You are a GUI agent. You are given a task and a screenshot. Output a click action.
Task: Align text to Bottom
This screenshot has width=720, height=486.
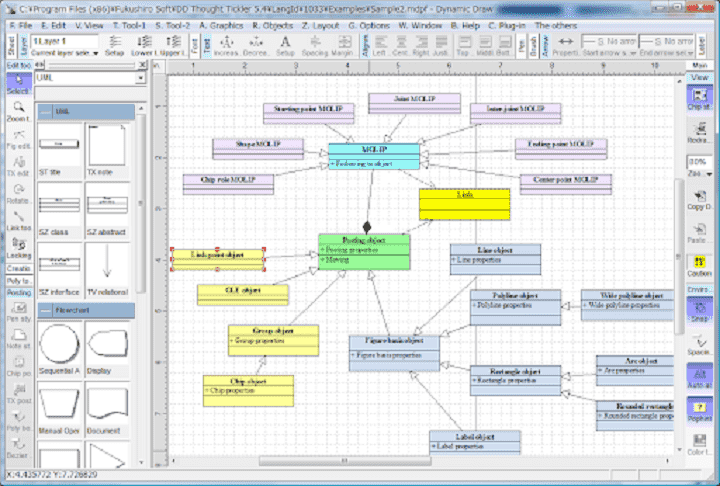click(505, 46)
